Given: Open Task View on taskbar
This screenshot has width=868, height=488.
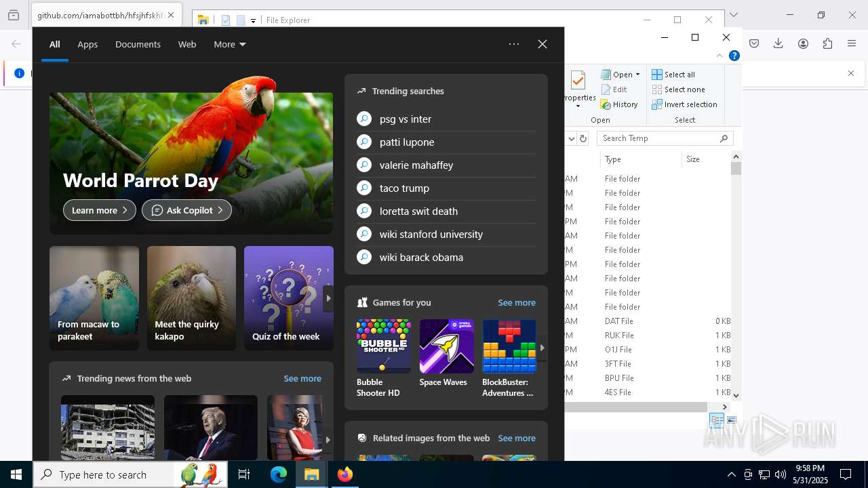Looking at the screenshot, I should pos(244,474).
